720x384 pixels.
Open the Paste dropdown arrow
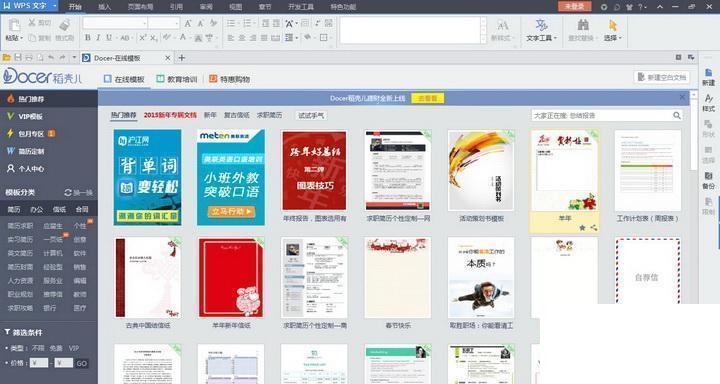click(x=22, y=38)
